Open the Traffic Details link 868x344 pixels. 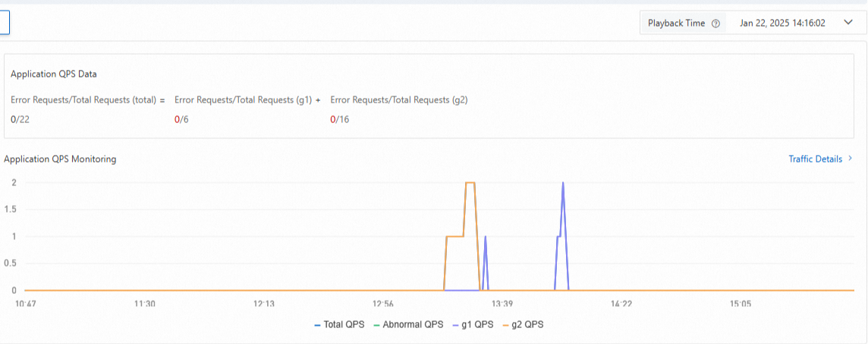(816, 159)
